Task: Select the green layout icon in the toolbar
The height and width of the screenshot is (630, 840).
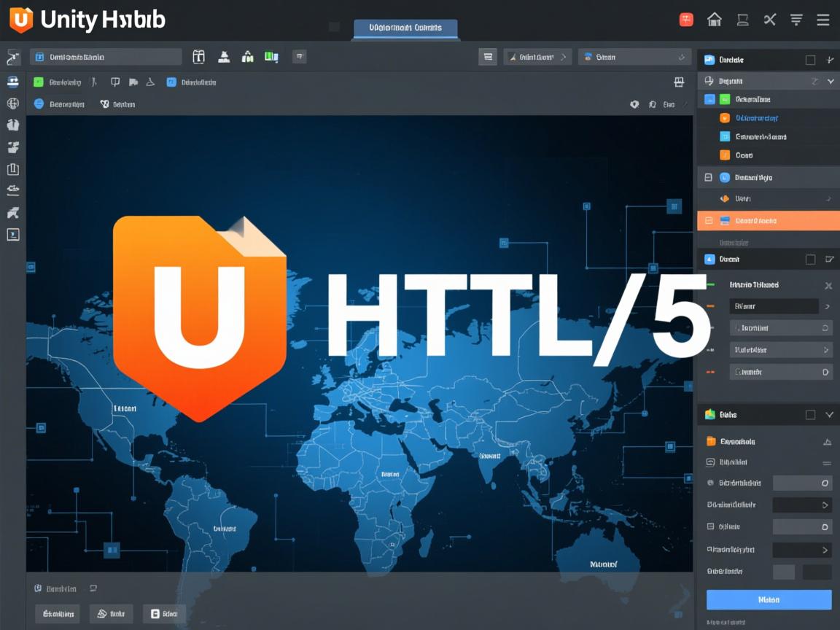Action: [x=271, y=55]
